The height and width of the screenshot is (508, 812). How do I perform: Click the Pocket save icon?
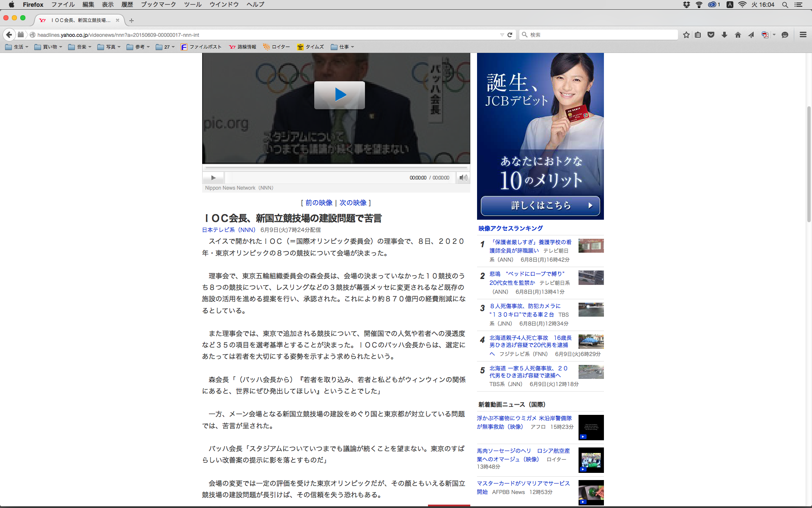tap(711, 35)
